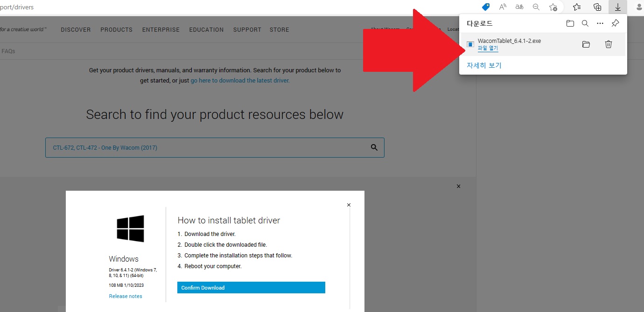Open more options ellipsis in downloads panel
Image resolution: width=644 pixels, height=312 pixels.
tap(600, 23)
